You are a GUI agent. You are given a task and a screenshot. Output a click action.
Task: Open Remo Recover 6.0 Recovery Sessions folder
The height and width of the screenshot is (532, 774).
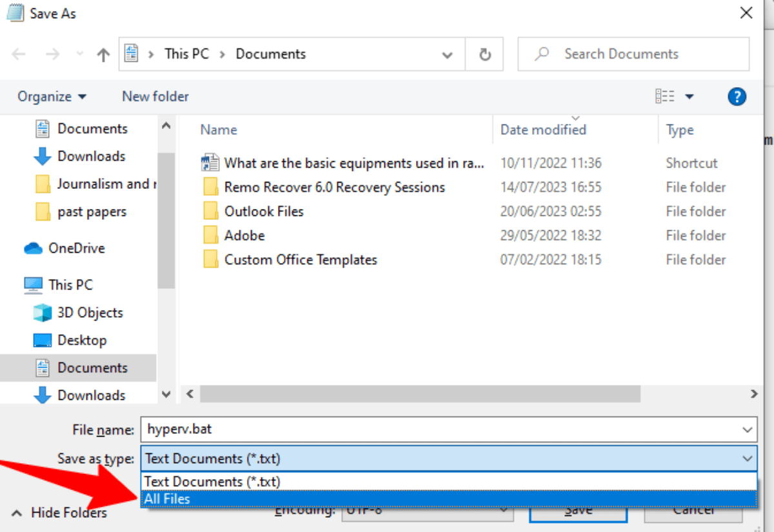[334, 188]
